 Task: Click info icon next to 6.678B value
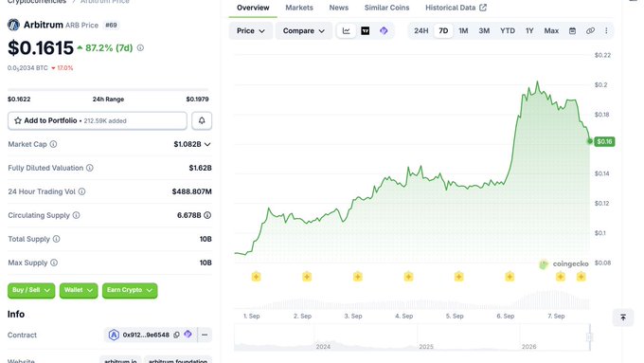coord(207,215)
